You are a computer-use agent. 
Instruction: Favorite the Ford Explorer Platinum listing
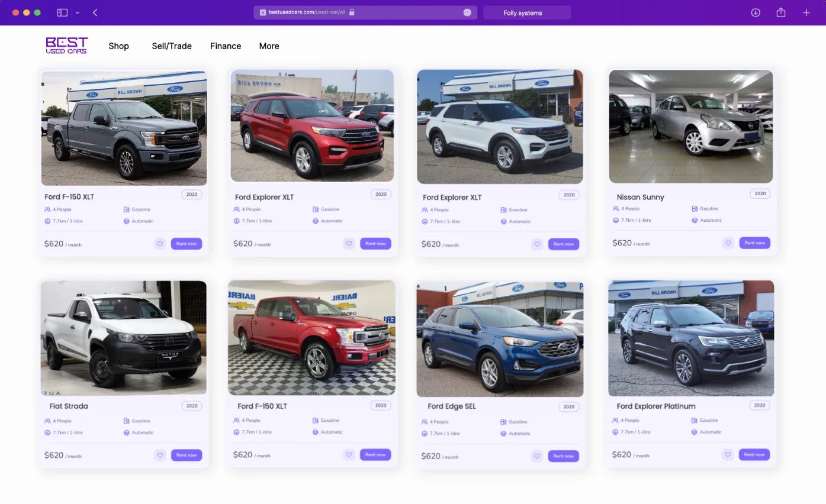click(x=728, y=454)
